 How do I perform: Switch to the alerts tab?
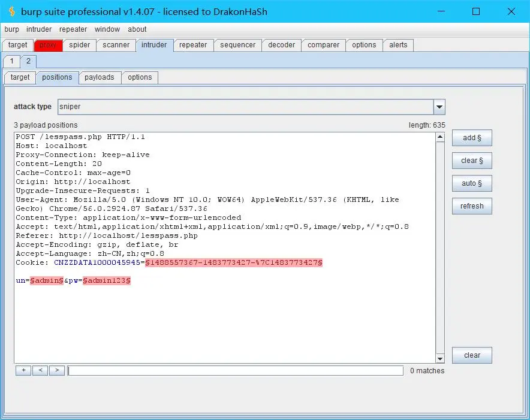tap(398, 45)
